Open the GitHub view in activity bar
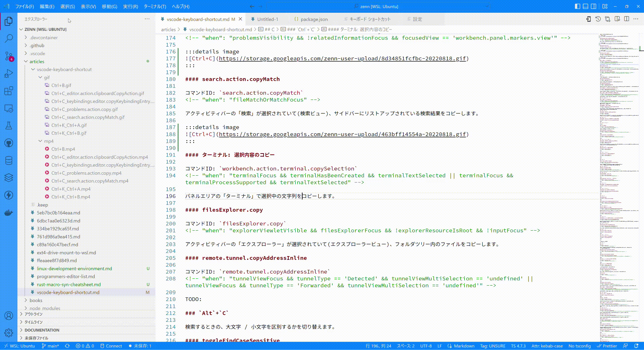The width and height of the screenshot is (644, 350). 9,143
